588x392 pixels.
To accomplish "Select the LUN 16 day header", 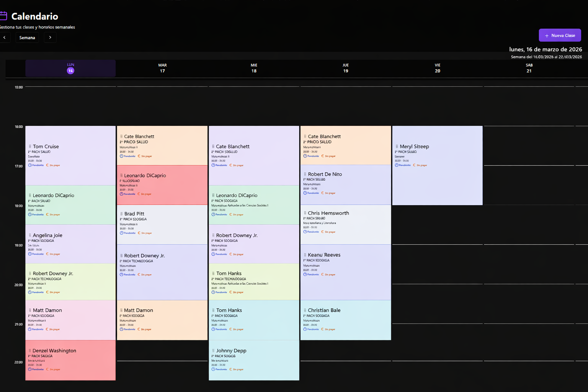I will (70, 68).
